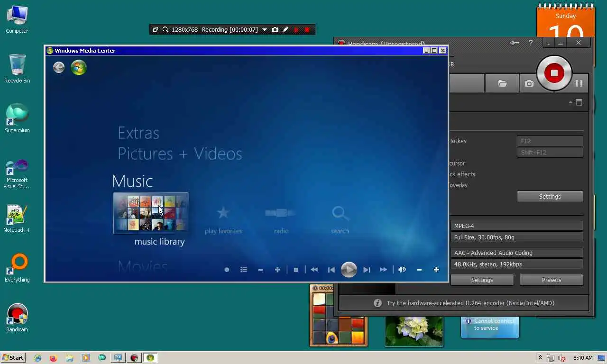Click the F12 hotkey field
This screenshot has height=364, width=607.
click(550, 141)
